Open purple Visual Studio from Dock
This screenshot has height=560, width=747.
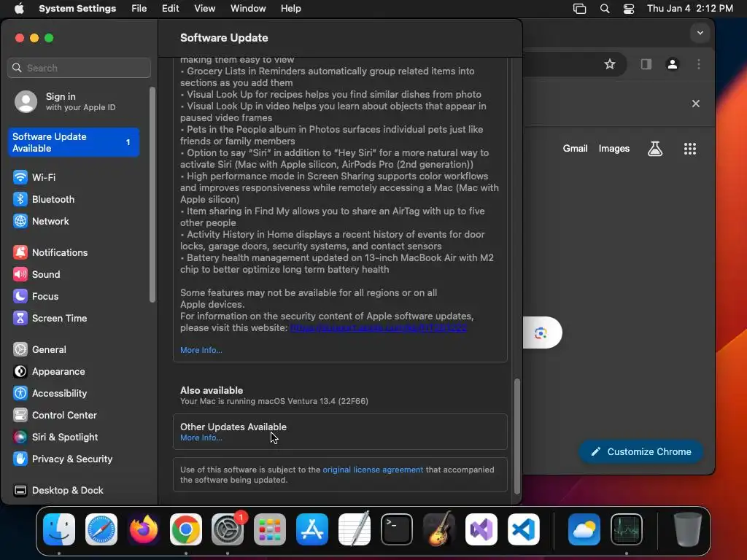point(481,529)
